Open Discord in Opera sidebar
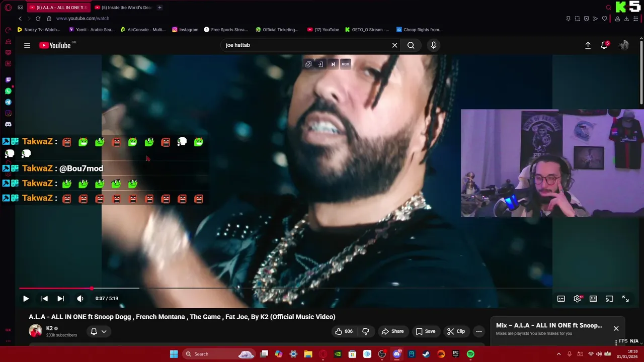 [x=8, y=124]
